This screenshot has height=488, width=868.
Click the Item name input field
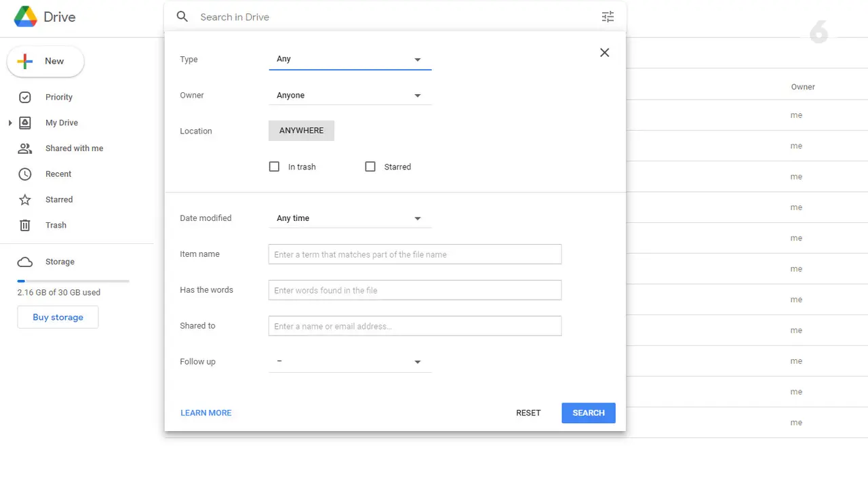click(415, 254)
